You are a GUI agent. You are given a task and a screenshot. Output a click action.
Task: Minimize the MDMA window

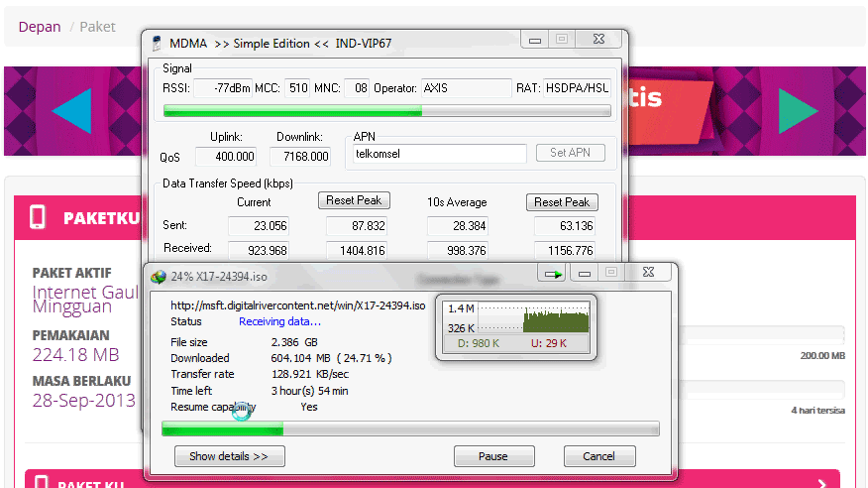click(535, 40)
